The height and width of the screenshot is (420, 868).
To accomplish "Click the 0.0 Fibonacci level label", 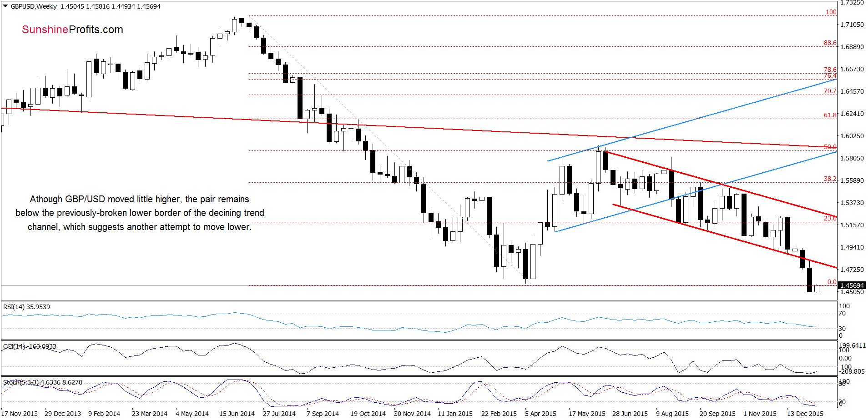I will pos(832,282).
